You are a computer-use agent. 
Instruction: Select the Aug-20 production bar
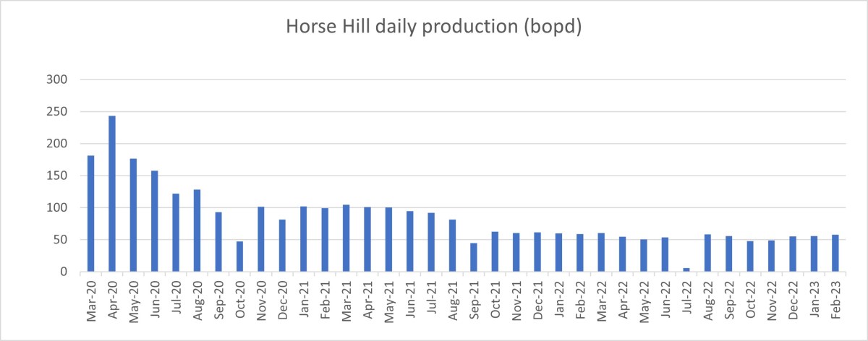(x=197, y=230)
